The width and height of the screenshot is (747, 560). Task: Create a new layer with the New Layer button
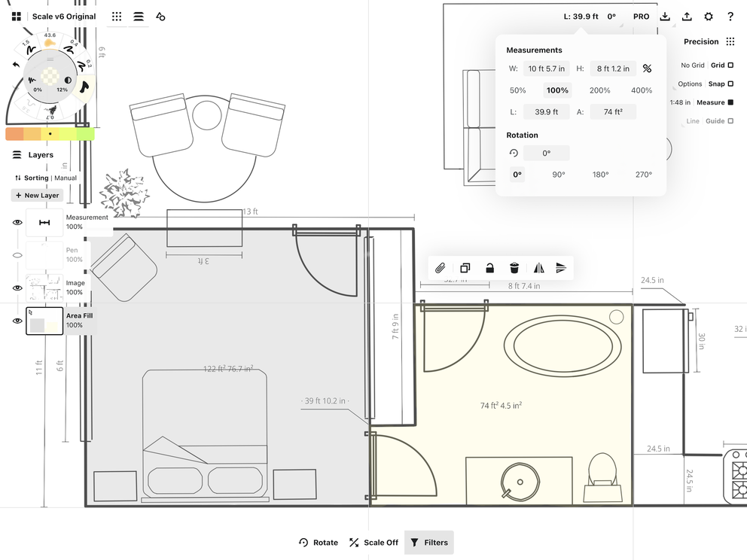(36, 195)
